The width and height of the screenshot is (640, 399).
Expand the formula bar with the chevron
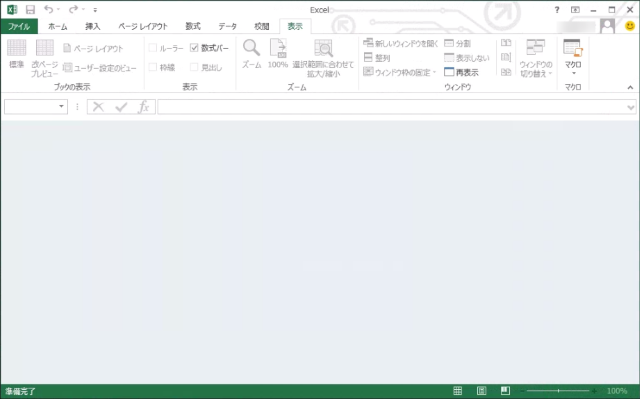point(631,107)
